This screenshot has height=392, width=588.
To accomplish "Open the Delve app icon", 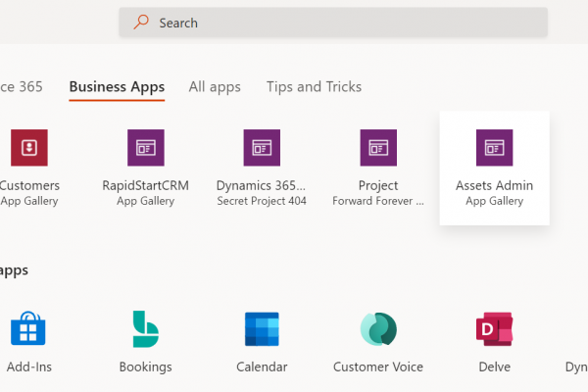I will coord(495,329).
